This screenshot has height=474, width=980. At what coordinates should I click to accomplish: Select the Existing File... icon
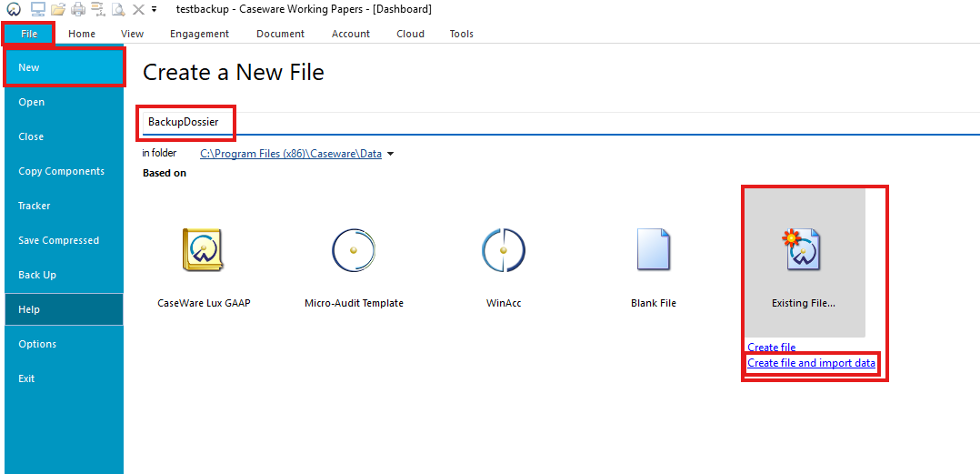point(803,249)
